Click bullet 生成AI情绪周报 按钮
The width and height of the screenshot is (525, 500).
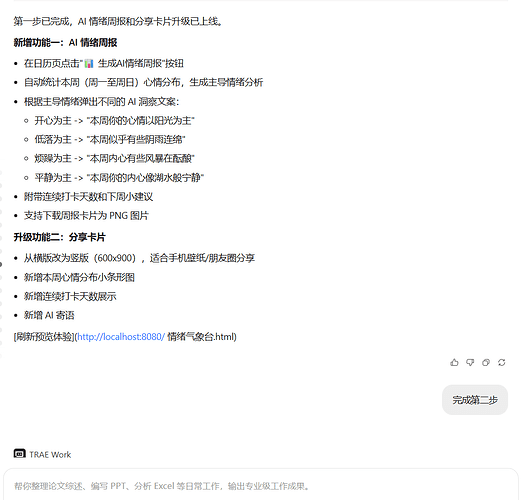pos(103,63)
